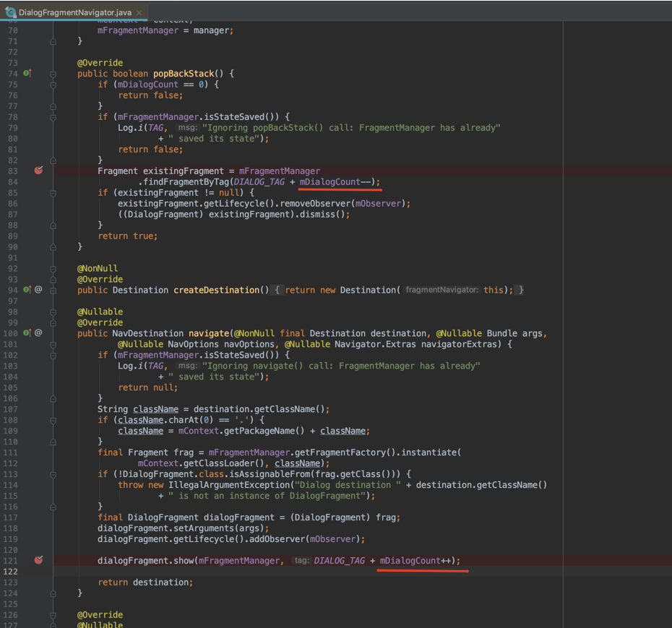Collapse the popBackStack method fold marker

tap(53, 74)
